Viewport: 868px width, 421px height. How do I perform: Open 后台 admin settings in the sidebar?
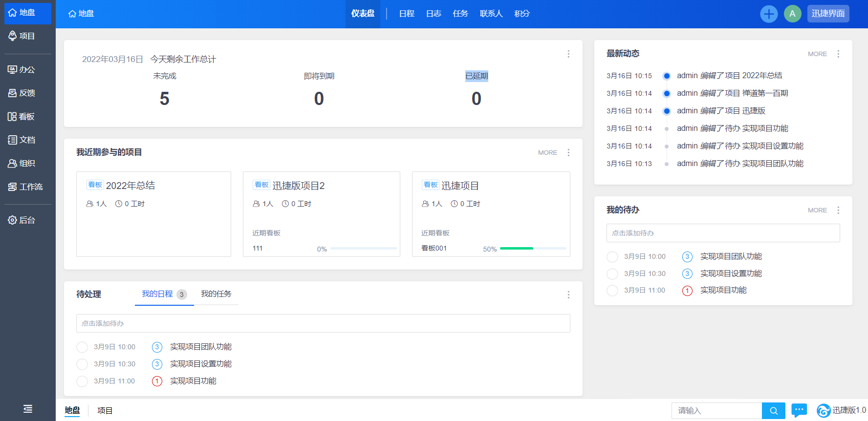tap(22, 220)
